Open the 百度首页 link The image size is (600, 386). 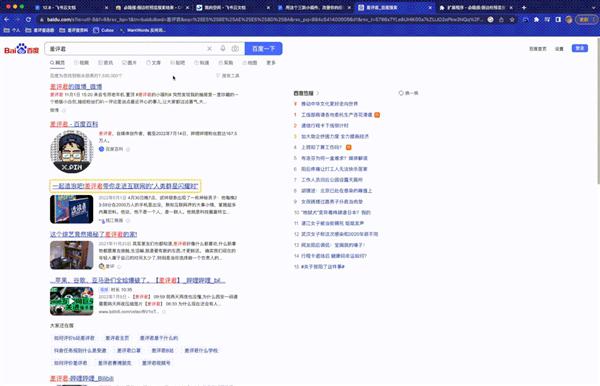538,49
